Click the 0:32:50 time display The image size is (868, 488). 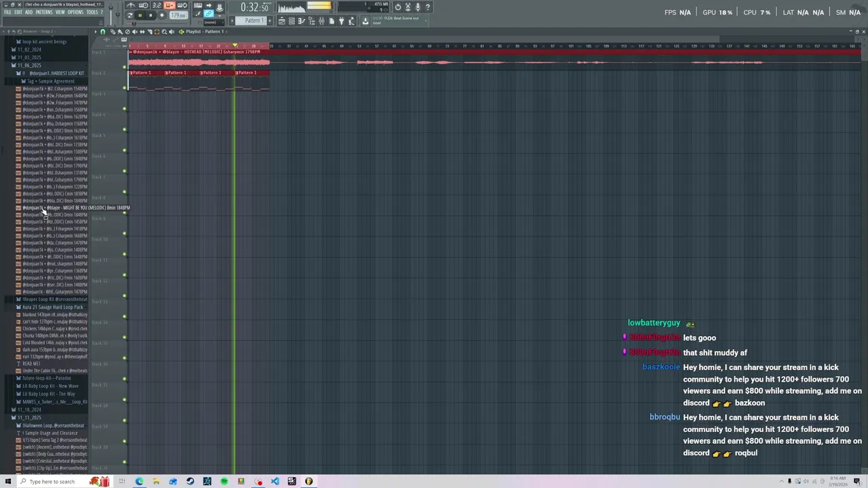(x=255, y=7)
